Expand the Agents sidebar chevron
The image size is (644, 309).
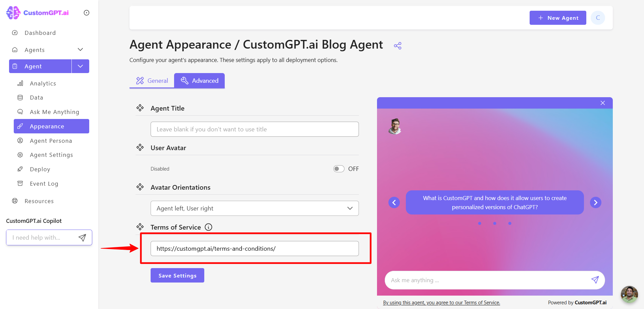coord(80,50)
